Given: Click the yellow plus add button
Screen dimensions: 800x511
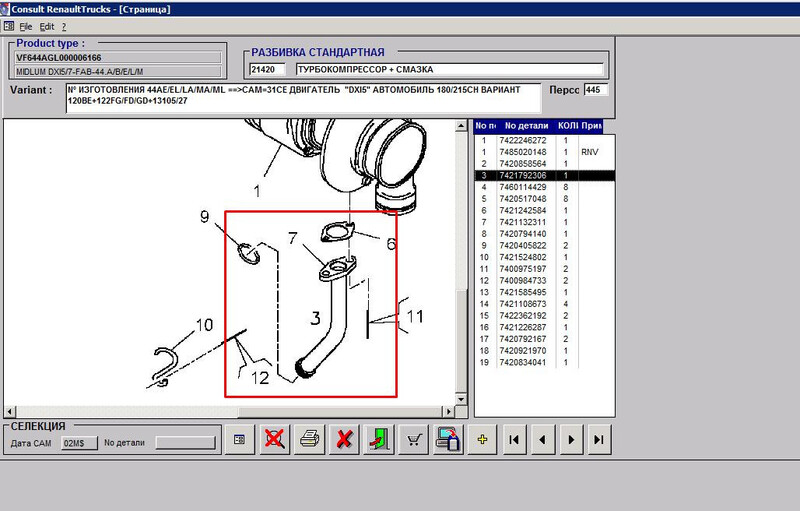Looking at the screenshot, I should point(482,439).
